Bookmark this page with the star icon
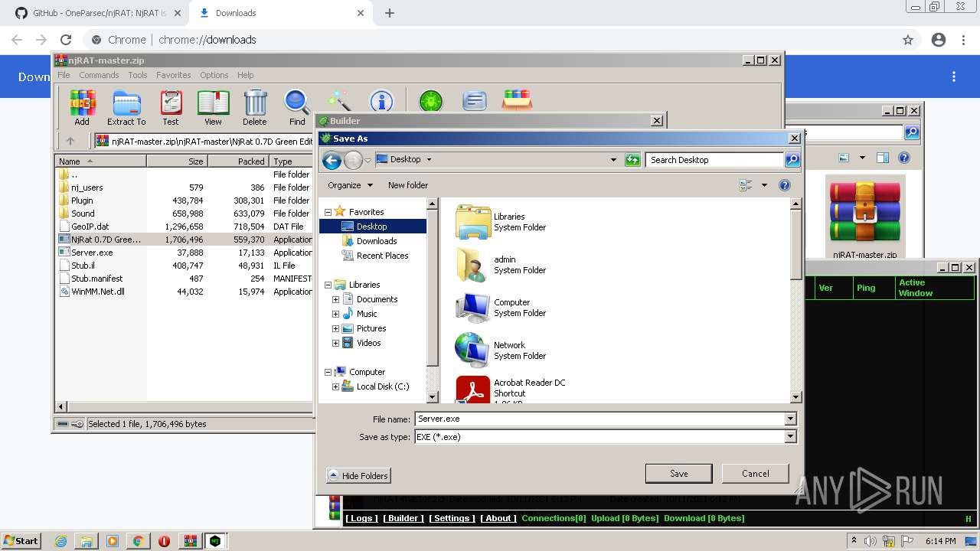 (x=908, y=40)
